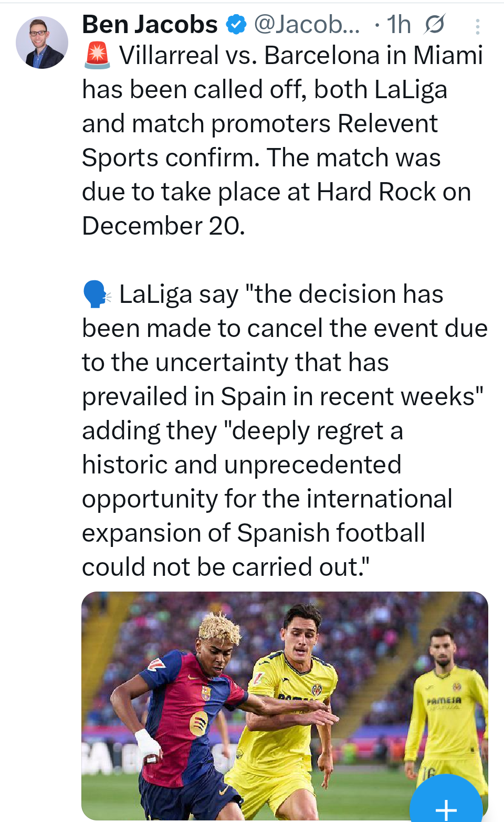Open Ben Jacobs' profile picture

pyautogui.click(x=42, y=43)
